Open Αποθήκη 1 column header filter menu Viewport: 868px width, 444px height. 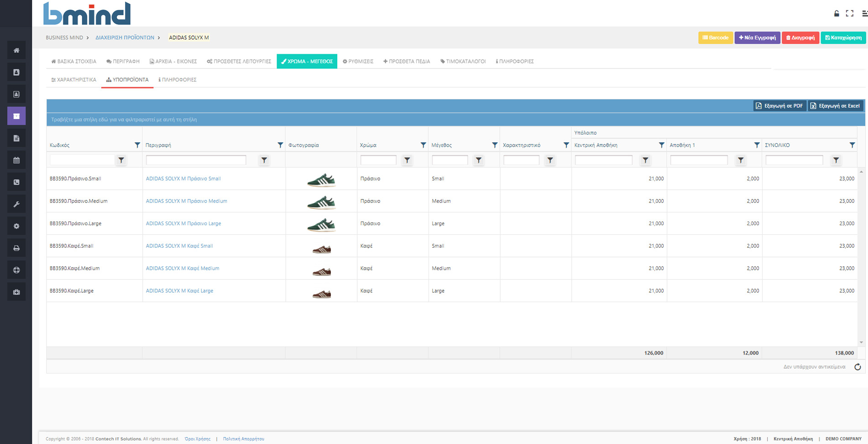coord(757,145)
